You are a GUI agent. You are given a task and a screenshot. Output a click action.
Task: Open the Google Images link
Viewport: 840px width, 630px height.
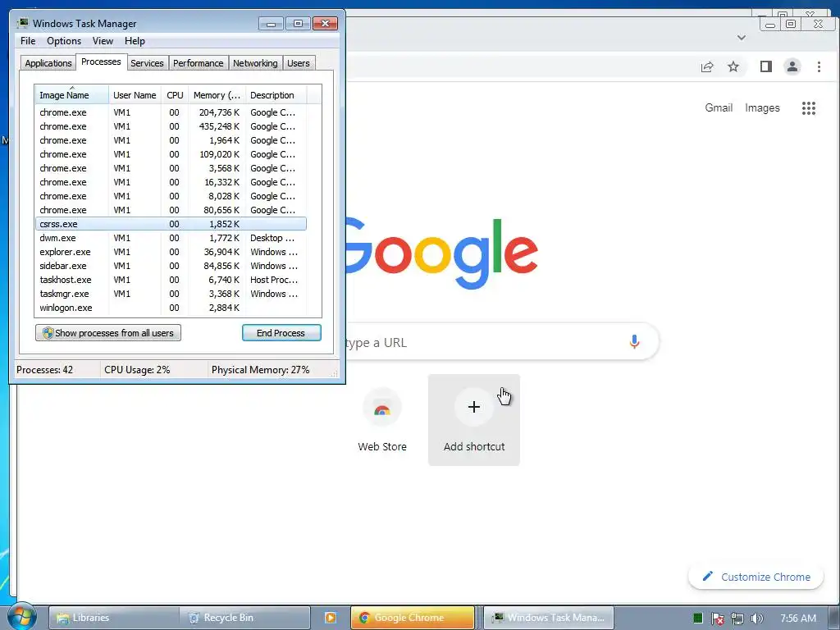click(x=762, y=107)
